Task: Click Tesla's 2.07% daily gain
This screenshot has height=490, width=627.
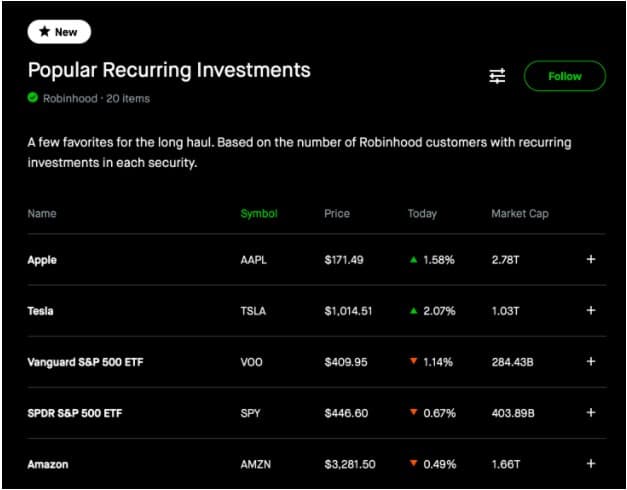Action: (433, 311)
